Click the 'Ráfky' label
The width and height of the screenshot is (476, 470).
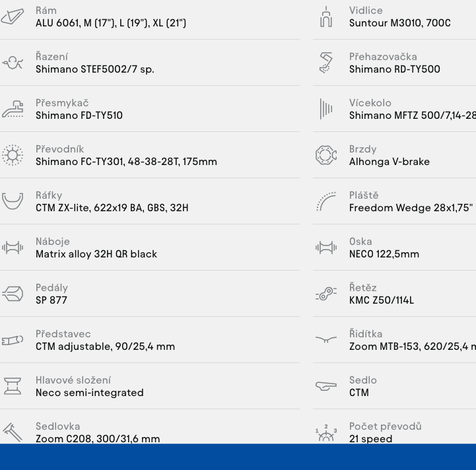(x=49, y=195)
